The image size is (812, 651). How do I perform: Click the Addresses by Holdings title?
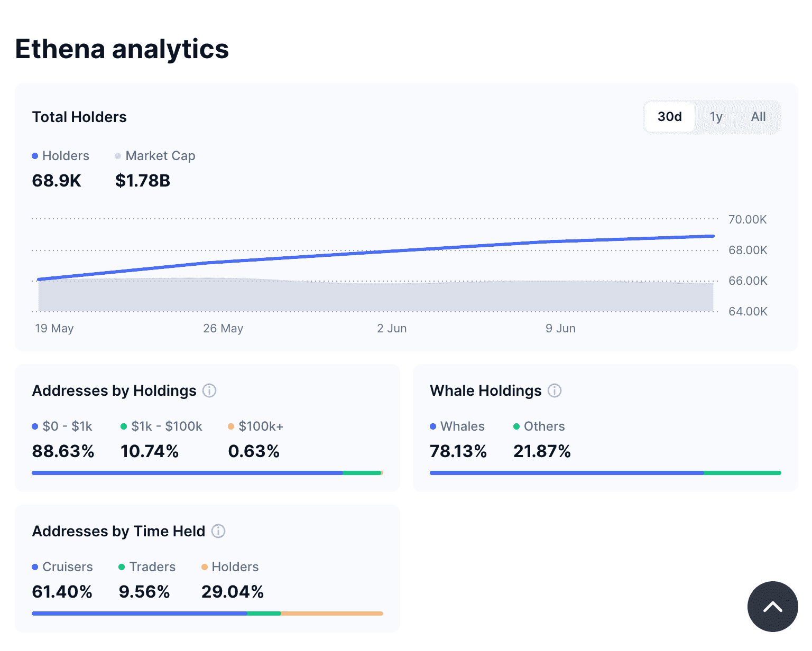click(x=114, y=391)
